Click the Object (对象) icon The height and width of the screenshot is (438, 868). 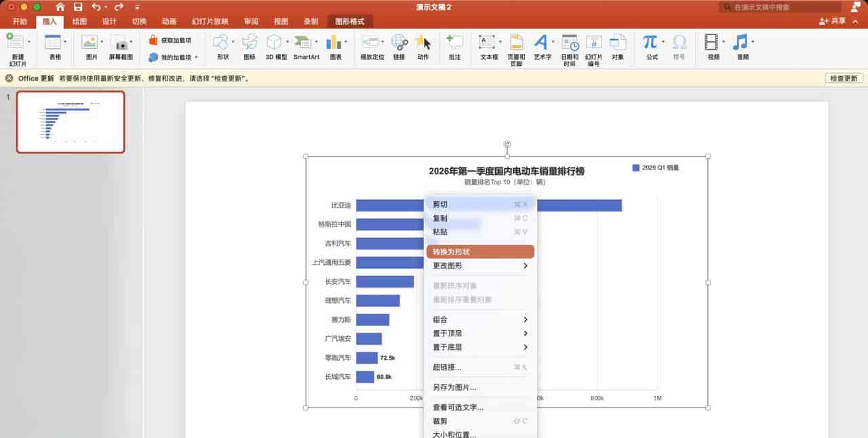click(617, 42)
